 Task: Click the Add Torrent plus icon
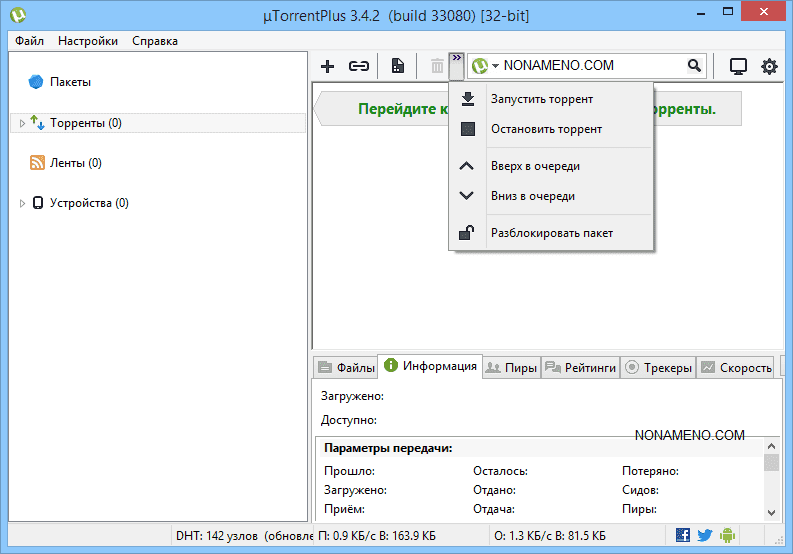327,66
